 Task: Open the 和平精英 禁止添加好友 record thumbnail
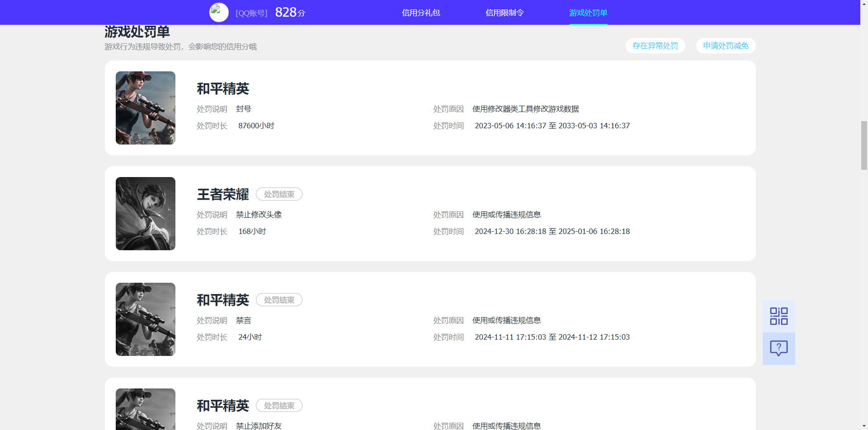[x=146, y=409]
